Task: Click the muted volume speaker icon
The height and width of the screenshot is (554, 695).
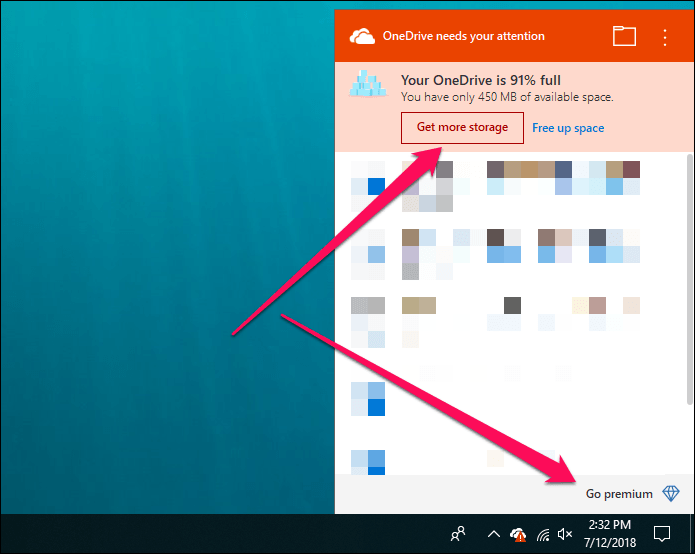Action: click(565, 534)
